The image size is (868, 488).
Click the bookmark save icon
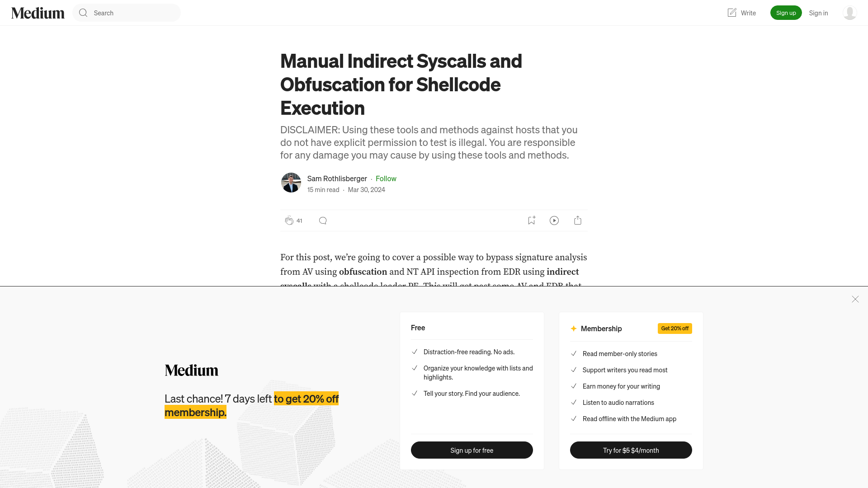tap(531, 221)
